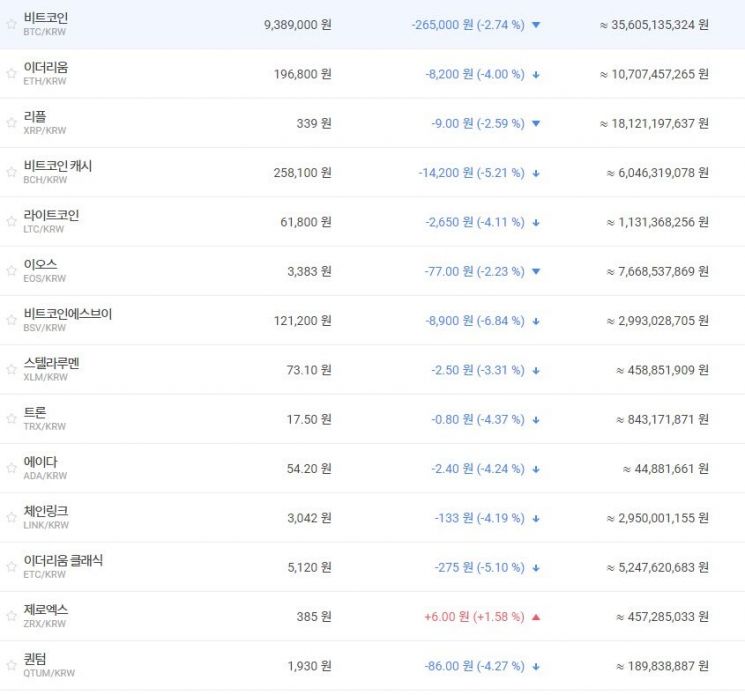The height and width of the screenshot is (695, 745).
Task: Click down triangle icon in EOS/KRW row
Action: (536, 272)
